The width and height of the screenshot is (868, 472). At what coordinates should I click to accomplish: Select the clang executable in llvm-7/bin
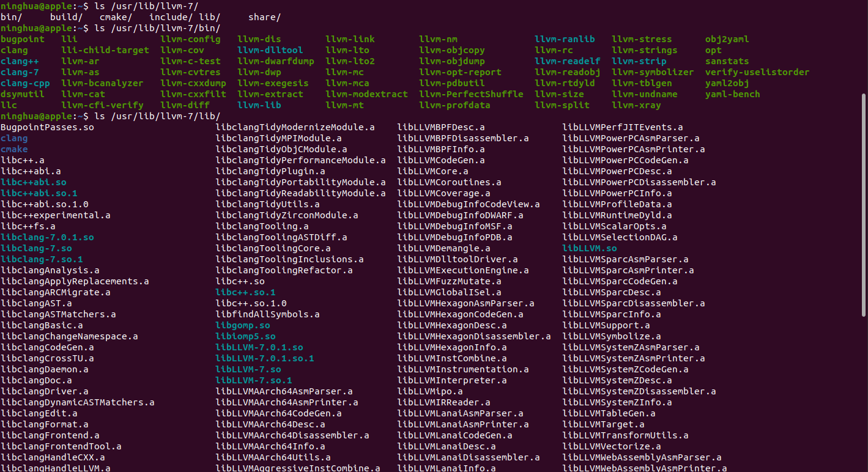(13, 50)
